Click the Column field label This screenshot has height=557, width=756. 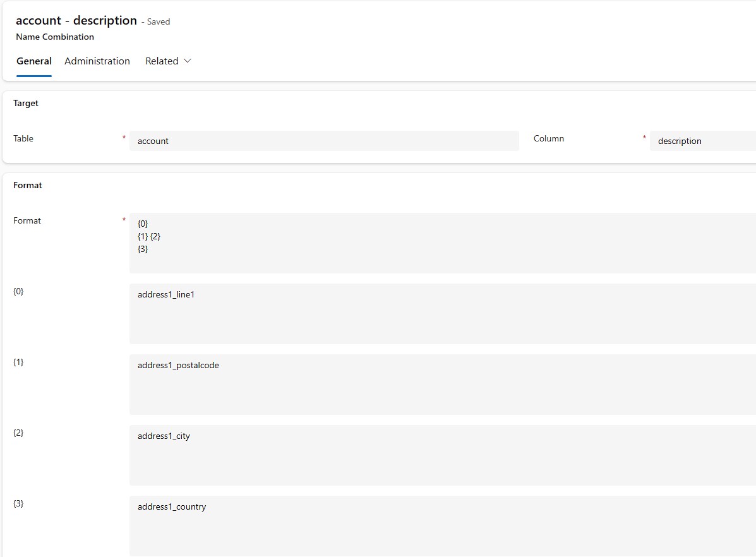[549, 138]
